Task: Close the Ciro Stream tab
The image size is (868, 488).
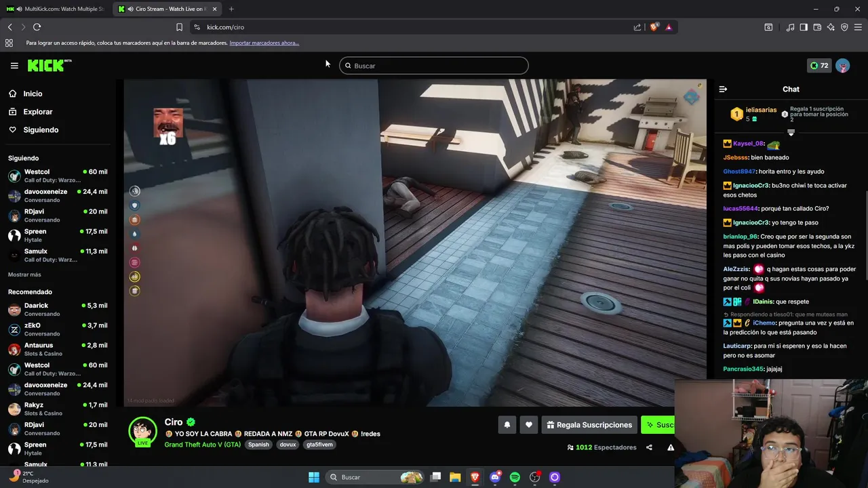Action: (215, 9)
